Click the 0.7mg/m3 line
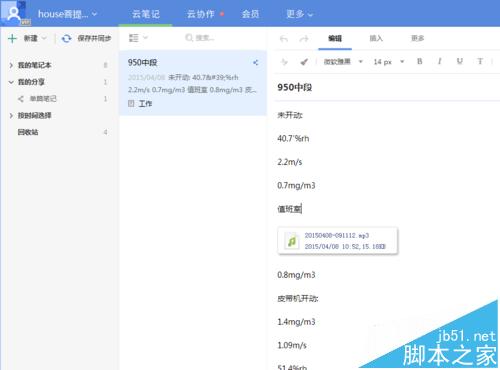The width and height of the screenshot is (500, 370). click(296, 185)
